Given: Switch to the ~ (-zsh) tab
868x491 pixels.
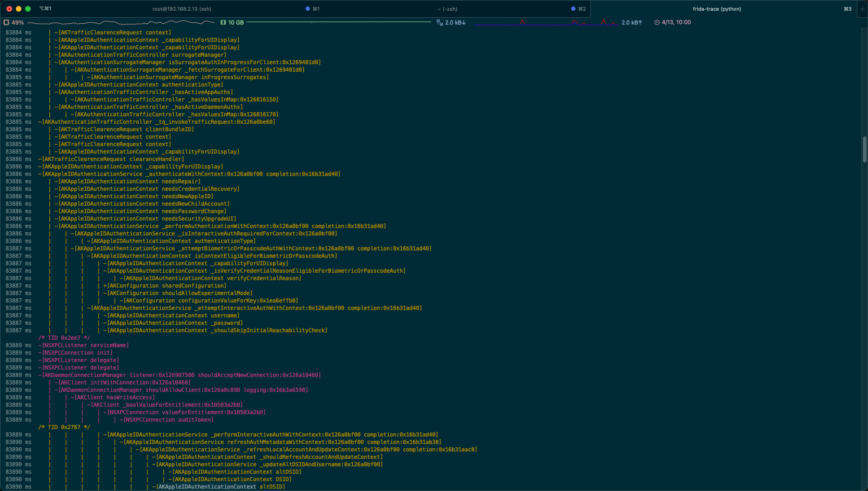Looking at the screenshot, I should pyautogui.click(x=447, y=9).
